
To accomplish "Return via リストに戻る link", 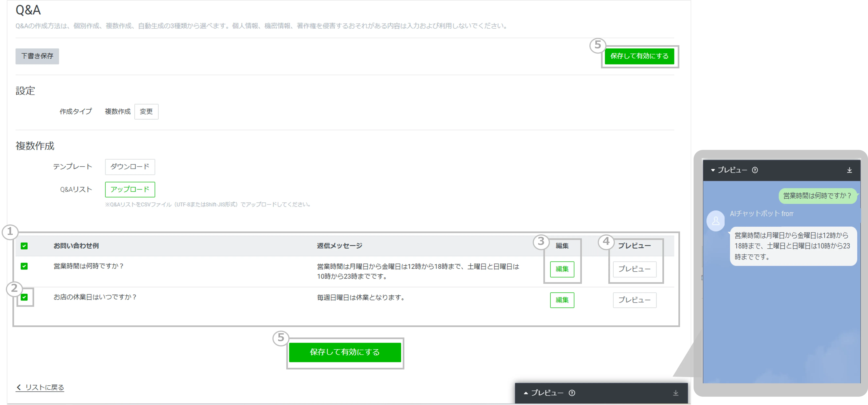I will [44, 387].
